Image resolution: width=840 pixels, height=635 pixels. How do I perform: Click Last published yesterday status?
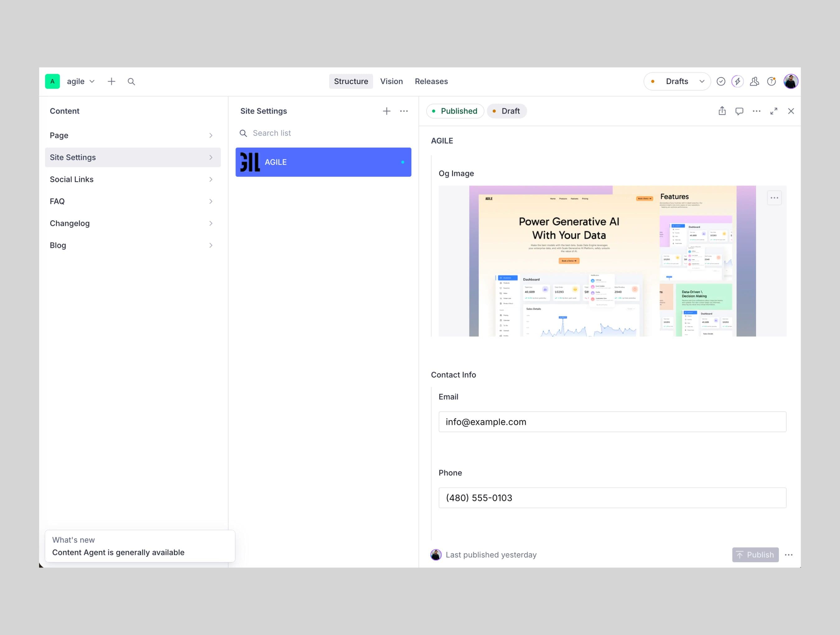tap(491, 555)
